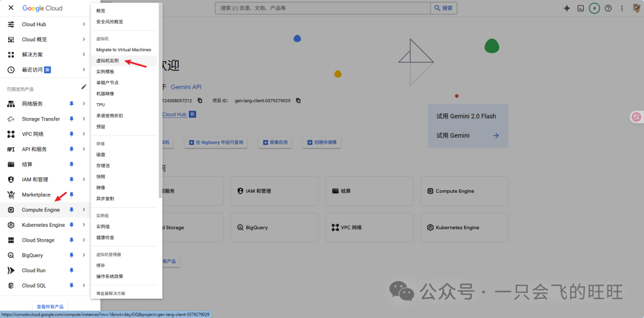Open the user account avatar
This screenshot has width=644, height=318.
636,8
